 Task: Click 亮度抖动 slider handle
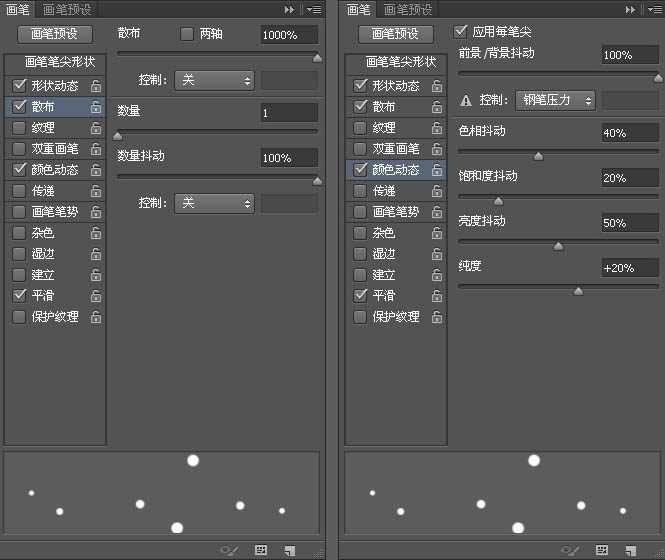559,246
